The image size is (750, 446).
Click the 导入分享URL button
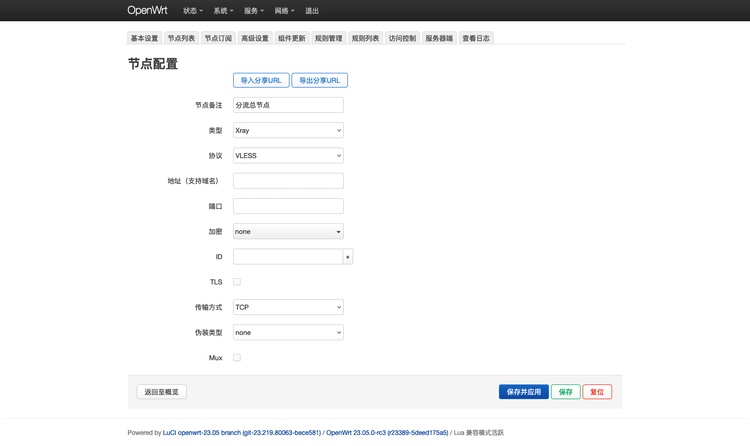tap(261, 80)
